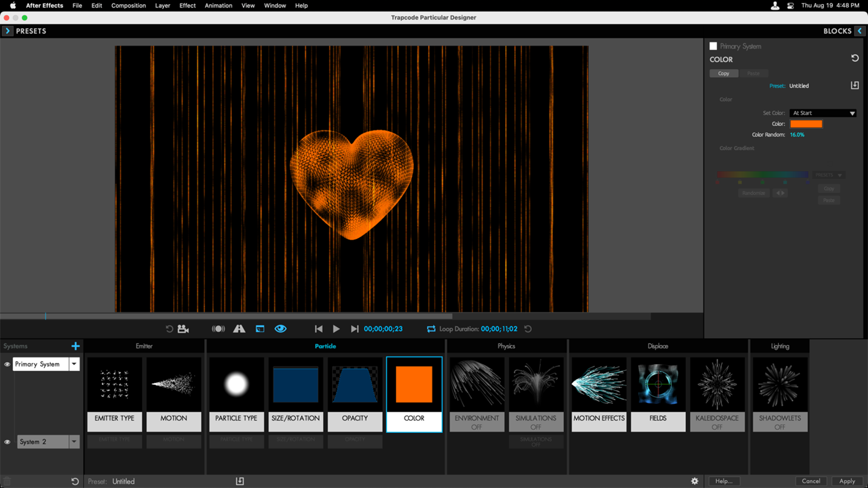The height and width of the screenshot is (488, 868).
Task: Open the Layer menu
Action: coord(162,5)
